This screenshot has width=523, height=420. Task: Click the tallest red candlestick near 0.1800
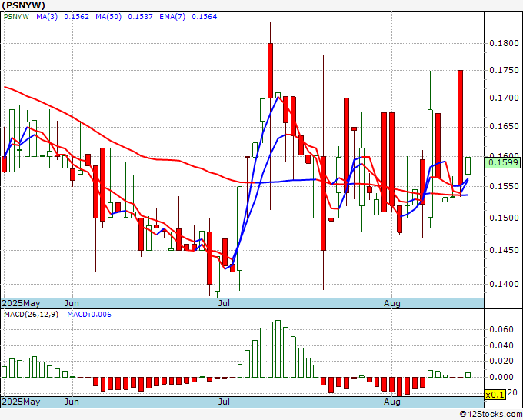click(270, 71)
